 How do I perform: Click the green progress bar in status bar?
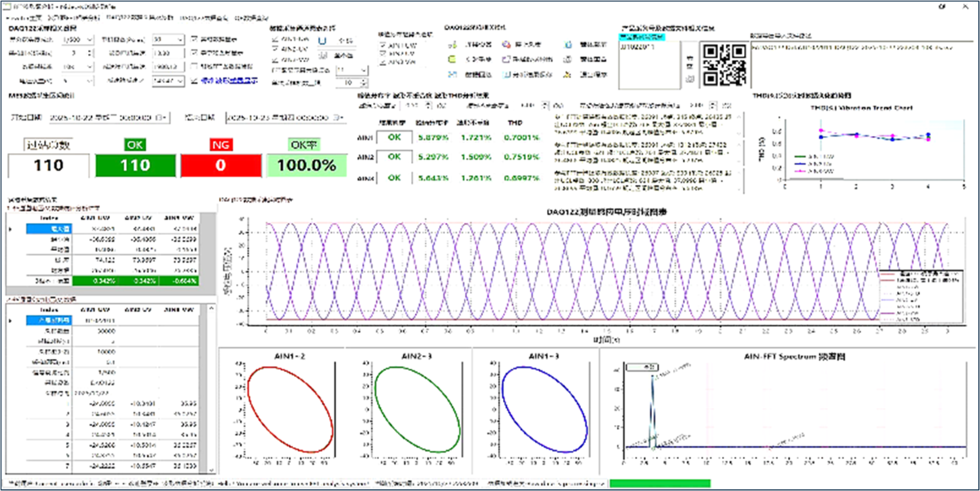point(659,483)
